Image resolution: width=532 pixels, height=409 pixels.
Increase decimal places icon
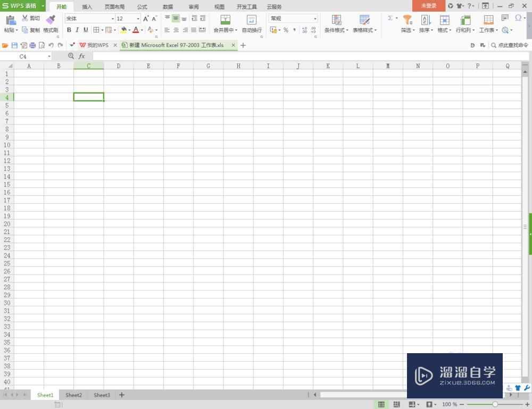(x=304, y=30)
